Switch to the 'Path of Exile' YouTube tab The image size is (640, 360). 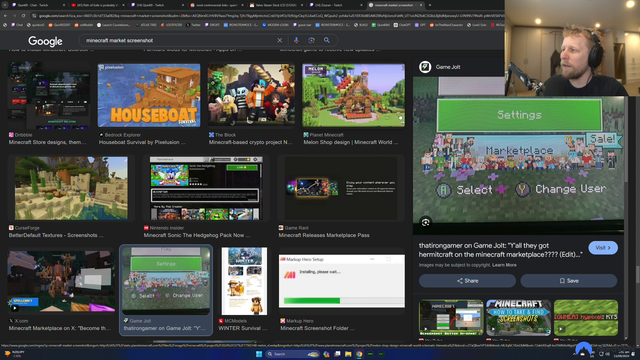point(97,5)
